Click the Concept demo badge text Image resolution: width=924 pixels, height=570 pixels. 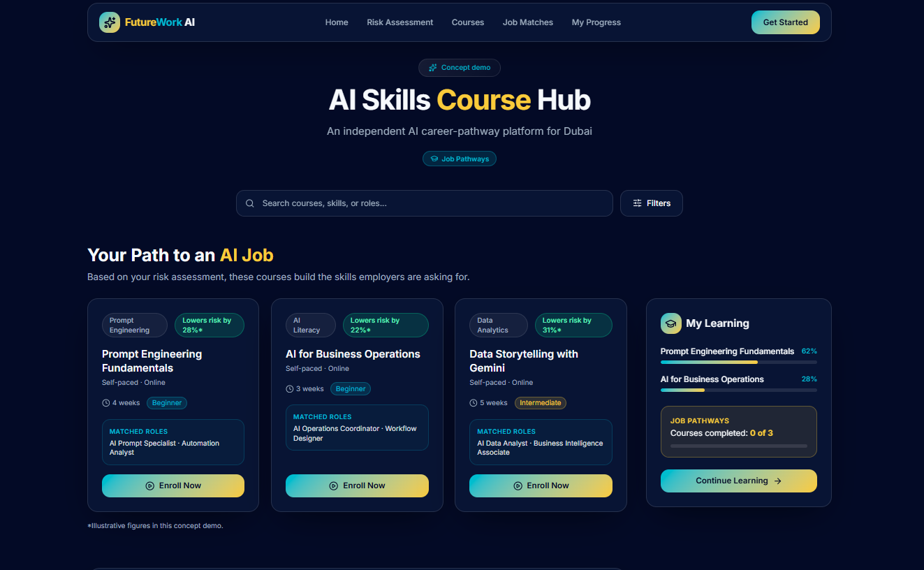[466, 68]
